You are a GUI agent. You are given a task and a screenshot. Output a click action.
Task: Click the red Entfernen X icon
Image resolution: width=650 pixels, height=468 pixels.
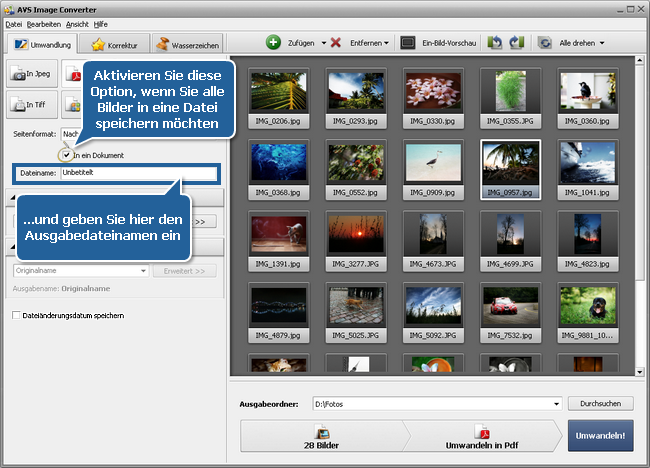(x=336, y=43)
